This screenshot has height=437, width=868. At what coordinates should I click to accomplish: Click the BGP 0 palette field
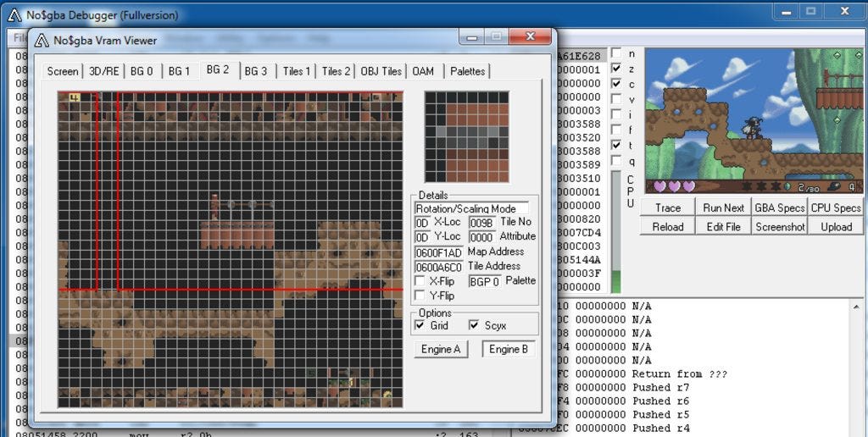[x=485, y=281]
